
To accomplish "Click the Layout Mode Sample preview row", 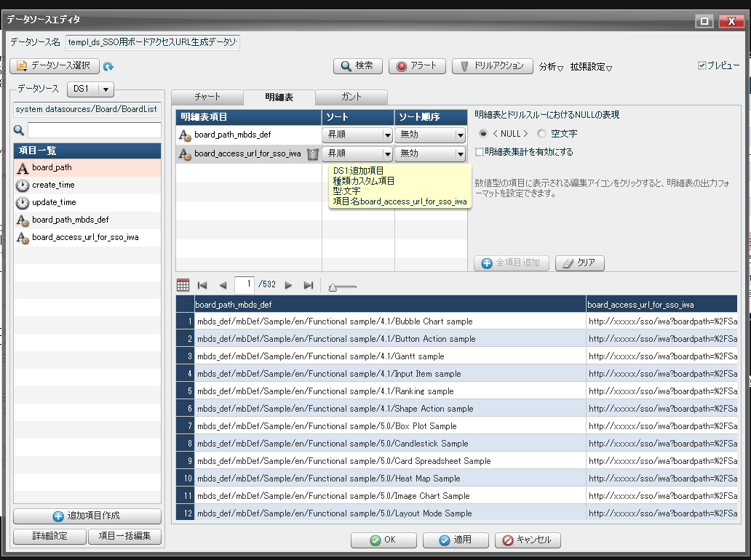I will coord(456,513).
